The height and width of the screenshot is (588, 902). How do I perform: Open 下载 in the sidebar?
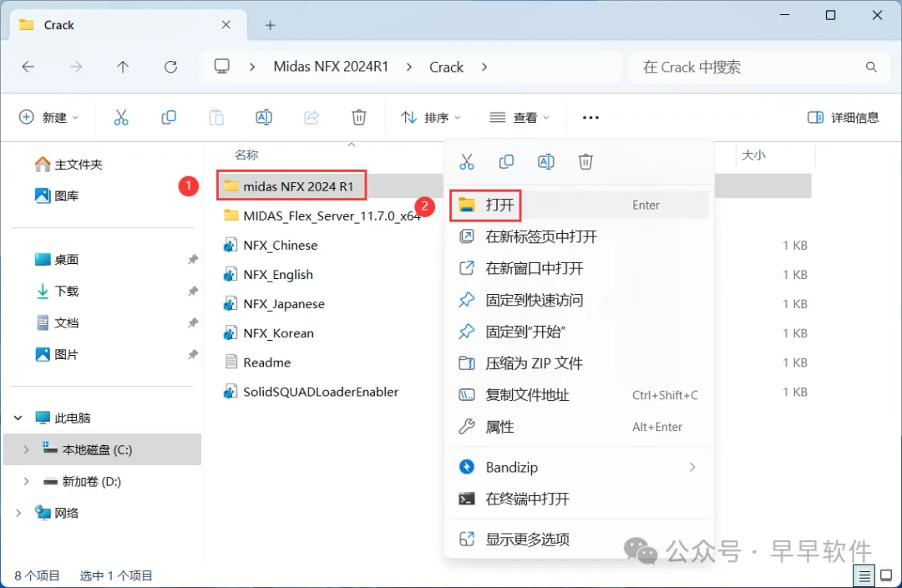click(57, 291)
